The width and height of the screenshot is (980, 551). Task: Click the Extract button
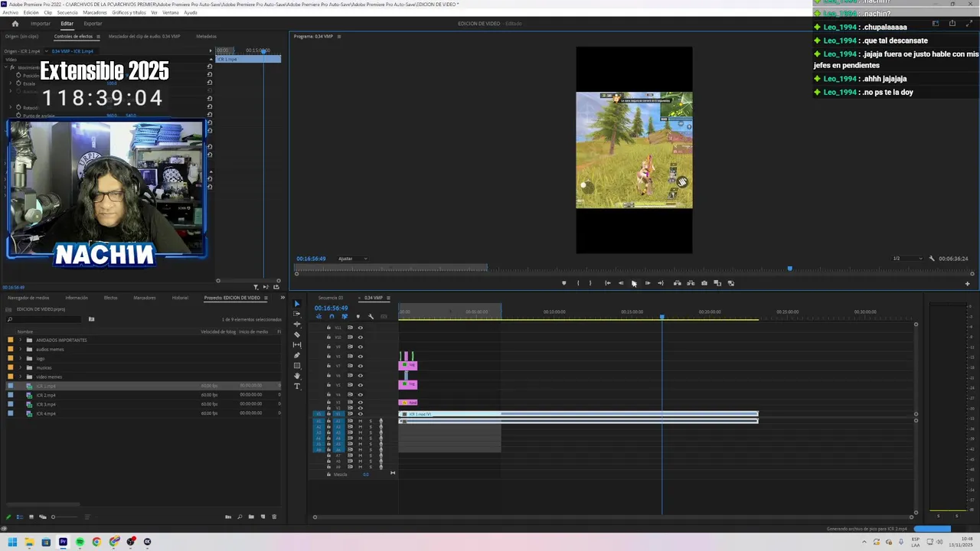691,283
